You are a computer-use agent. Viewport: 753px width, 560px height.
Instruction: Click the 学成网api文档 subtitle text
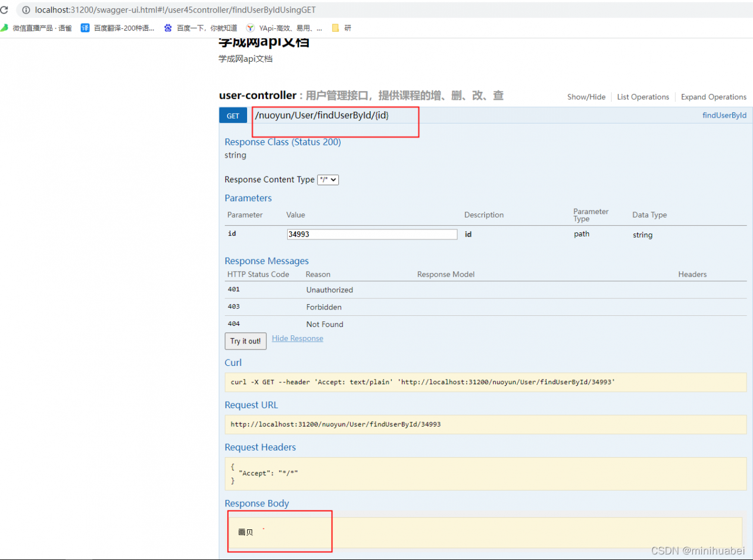[245, 59]
